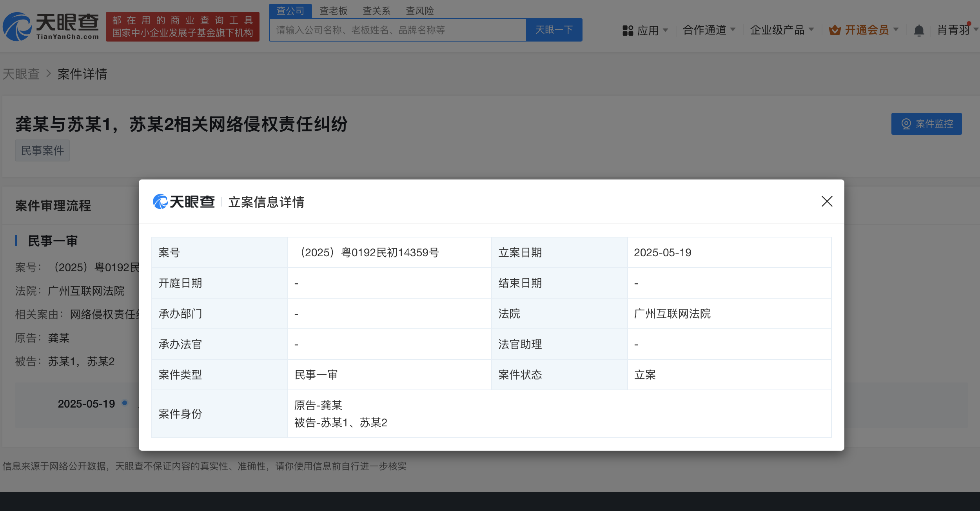Click the 被告 苏某1，苏某2 entry in background
Screen dimensions: 980x511
click(x=65, y=361)
